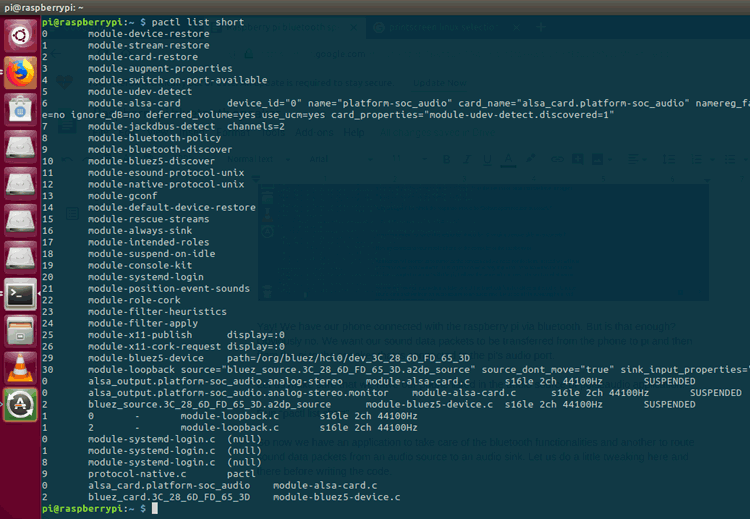This screenshot has width=750, height=519.
Task: Select the 'module-bluetooth-policy' line
Action: [154, 138]
